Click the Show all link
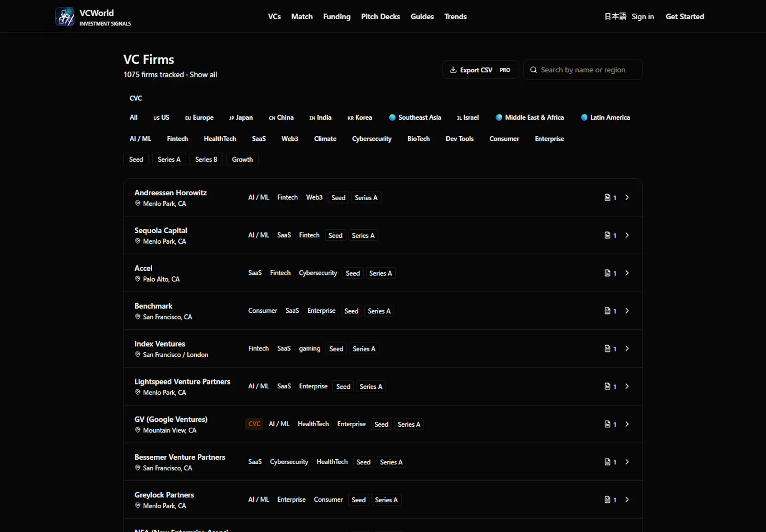Viewport: 766px width, 532px height. pos(203,75)
